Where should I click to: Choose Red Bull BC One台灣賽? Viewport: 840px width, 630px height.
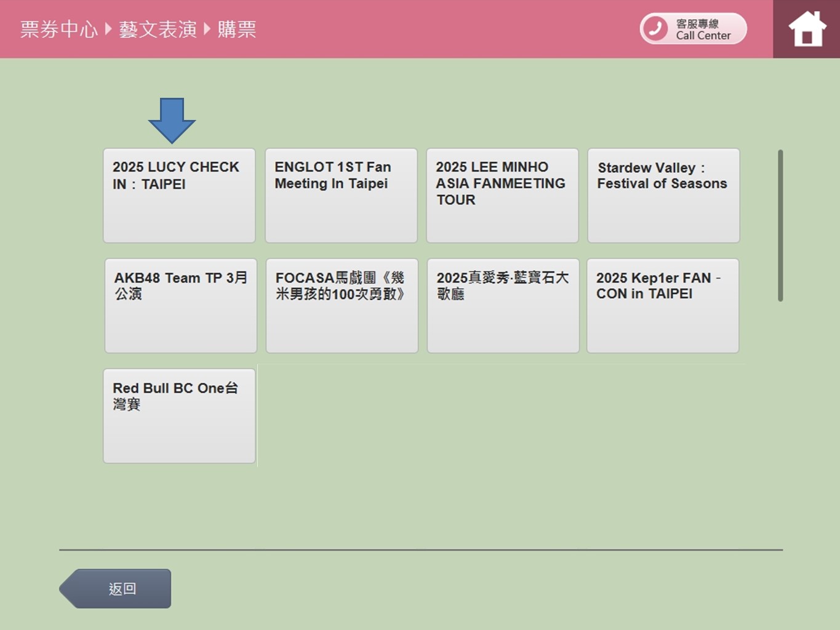[179, 415]
